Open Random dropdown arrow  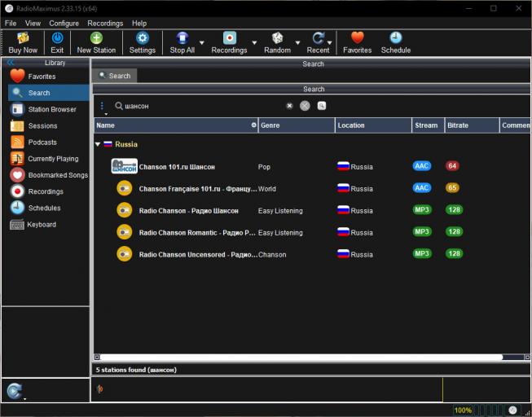(x=297, y=42)
